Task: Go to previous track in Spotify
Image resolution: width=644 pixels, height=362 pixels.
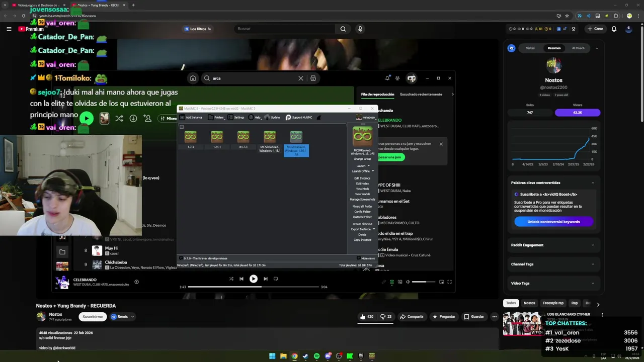Action: (x=242, y=279)
